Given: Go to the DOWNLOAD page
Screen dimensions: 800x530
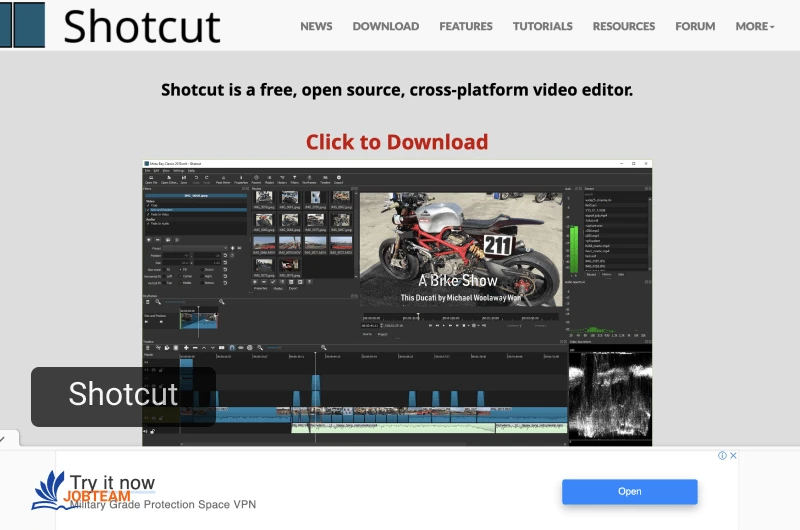Looking at the screenshot, I should [386, 26].
